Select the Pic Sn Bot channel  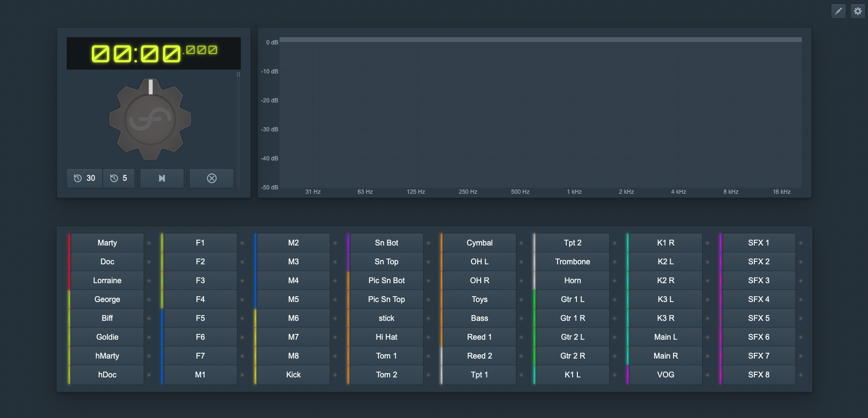pos(386,280)
